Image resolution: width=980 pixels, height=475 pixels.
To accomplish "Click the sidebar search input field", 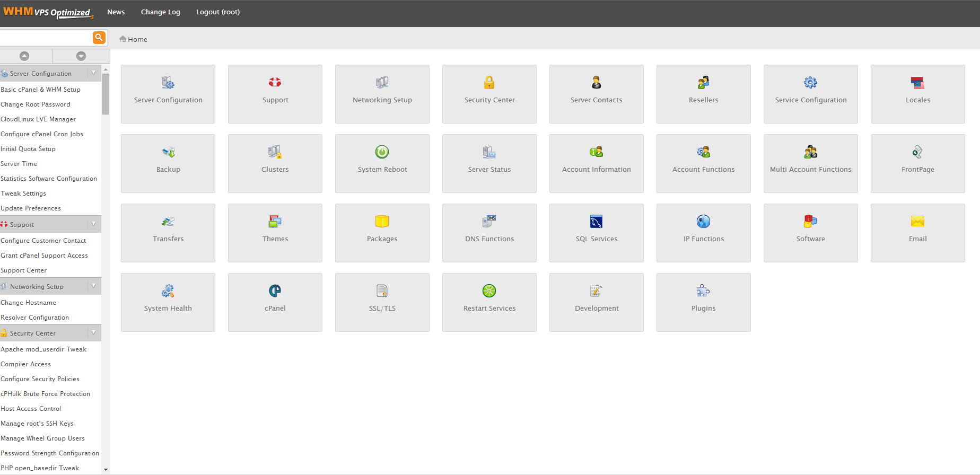I will coord(46,38).
